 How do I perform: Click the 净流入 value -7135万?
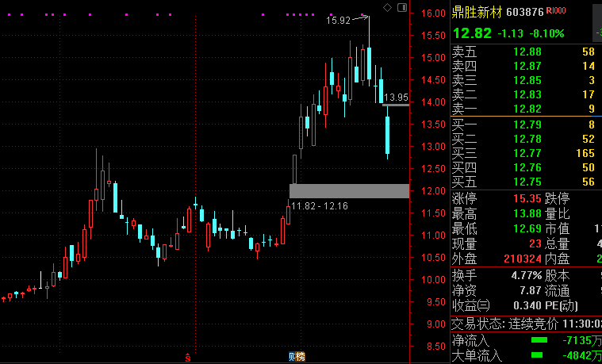(x=581, y=340)
